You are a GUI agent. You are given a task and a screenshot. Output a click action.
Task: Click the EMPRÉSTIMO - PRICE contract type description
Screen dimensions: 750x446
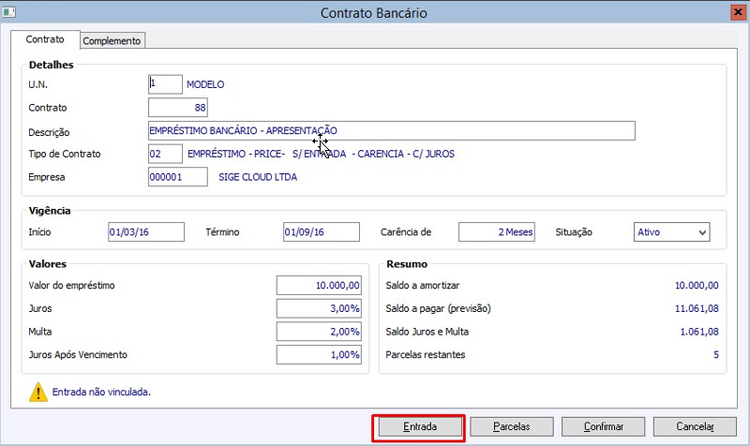(321, 154)
